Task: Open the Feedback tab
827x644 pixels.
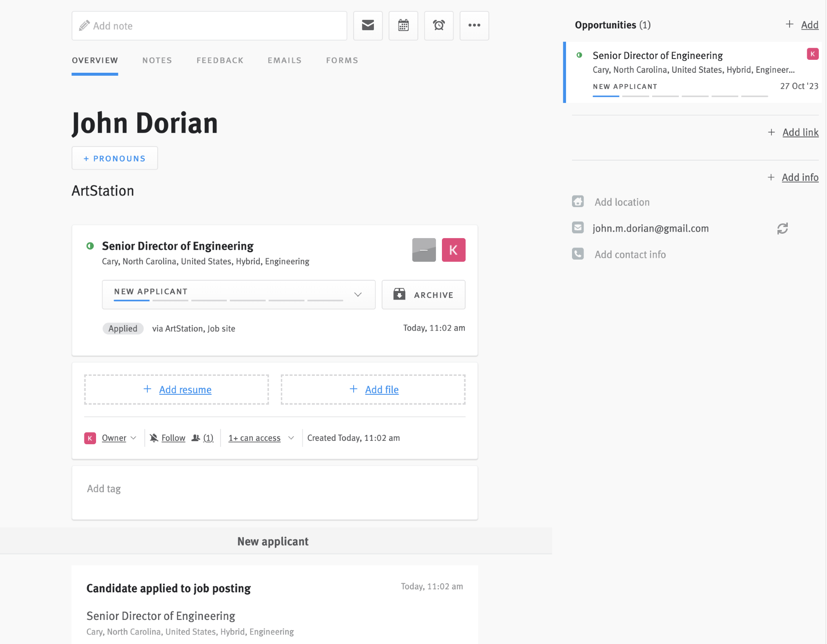Action: (x=220, y=60)
